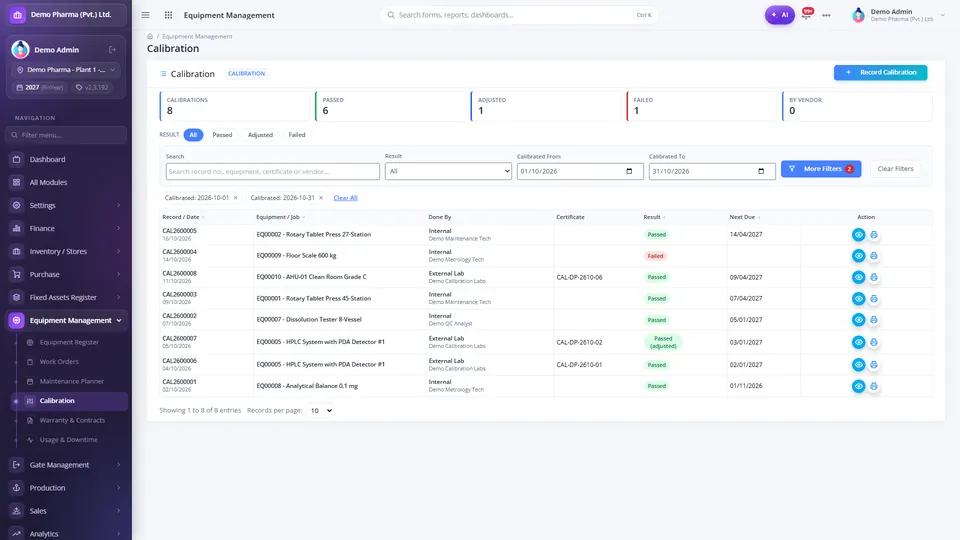
Task: Remove the Calibrated 2026-10-01 filter chip
Action: point(235,198)
